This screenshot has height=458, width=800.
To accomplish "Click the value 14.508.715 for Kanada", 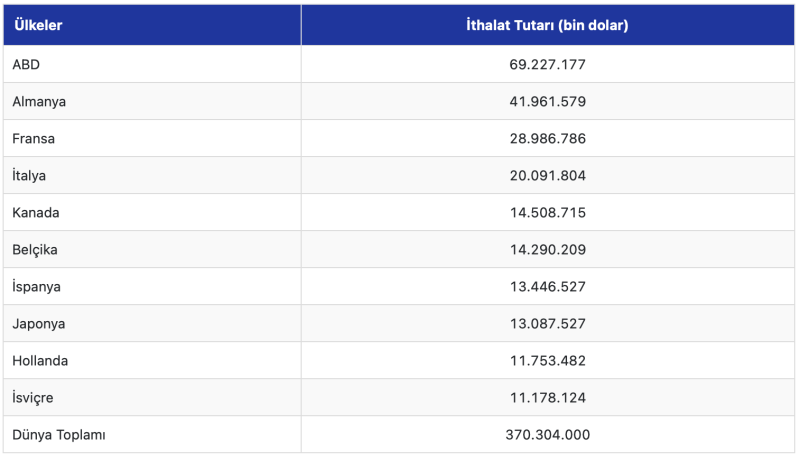I will pos(547,212).
